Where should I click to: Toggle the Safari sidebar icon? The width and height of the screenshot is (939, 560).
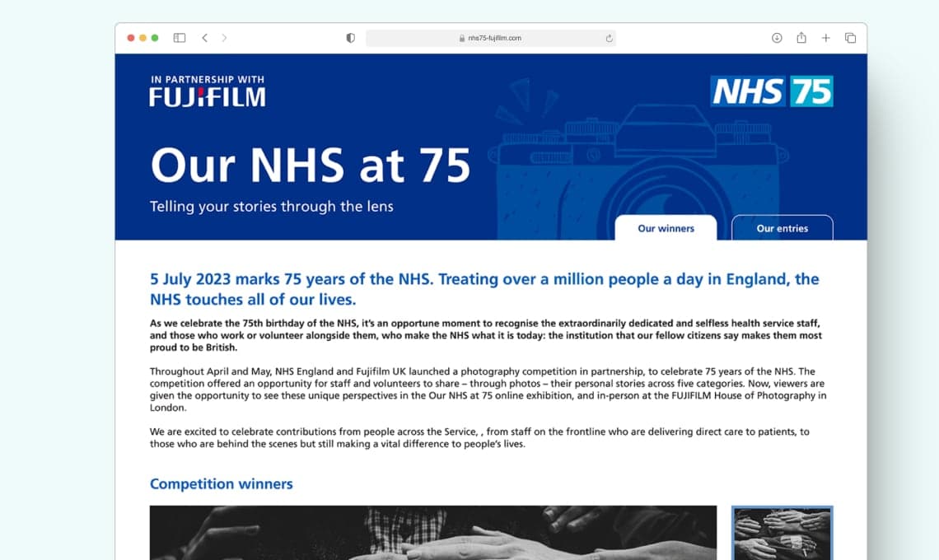179,38
